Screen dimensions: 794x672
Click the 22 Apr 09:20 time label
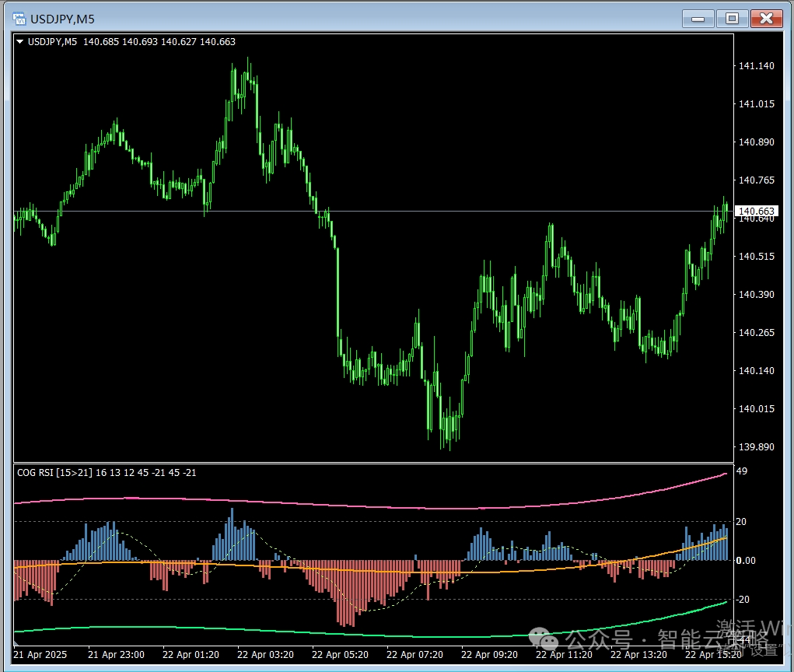(x=489, y=654)
